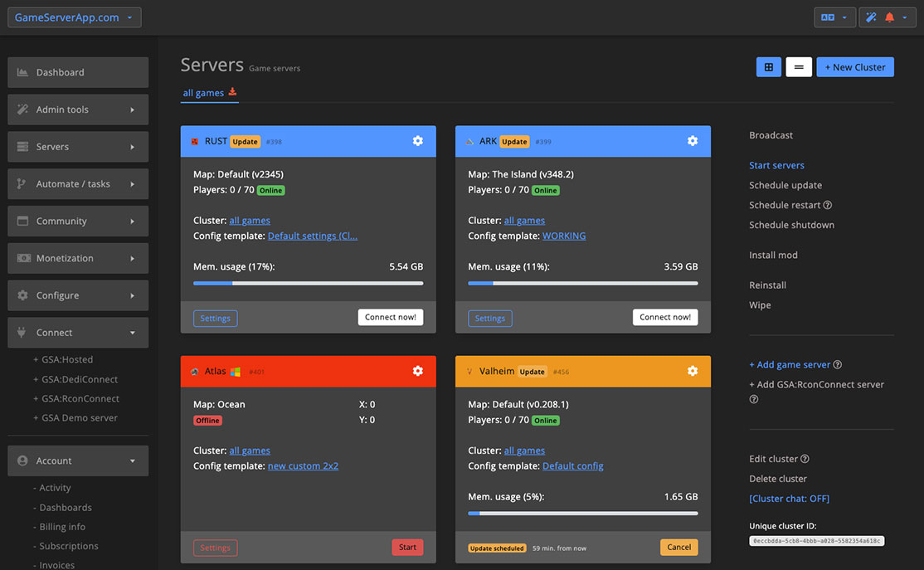
Task: Open the WORKING config template link
Action: (x=564, y=236)
